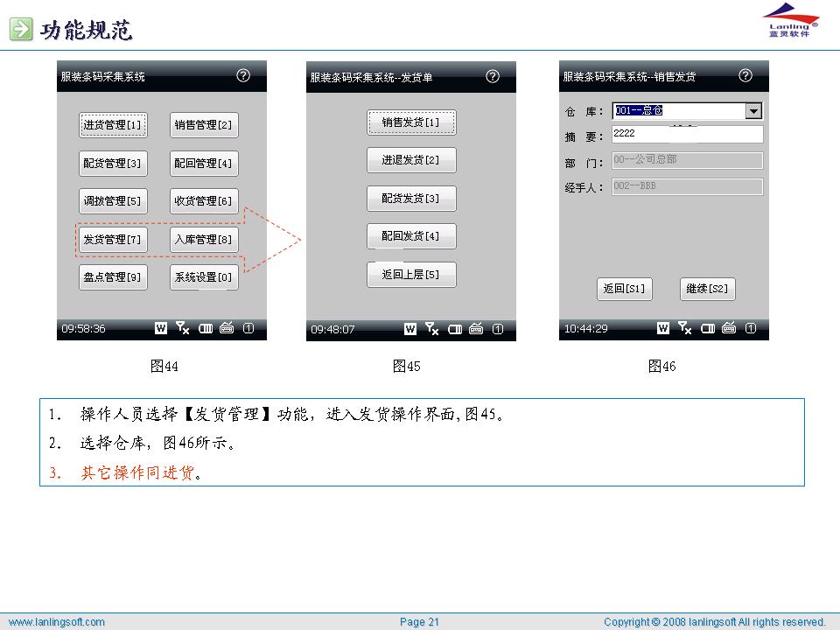The image size is (840, 630).
Task: Click the 图46 caption
Action: [661, 366]
